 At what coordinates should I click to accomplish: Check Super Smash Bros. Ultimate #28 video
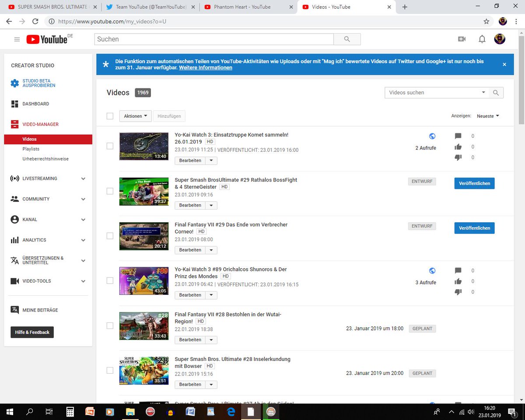click(110, 370)
